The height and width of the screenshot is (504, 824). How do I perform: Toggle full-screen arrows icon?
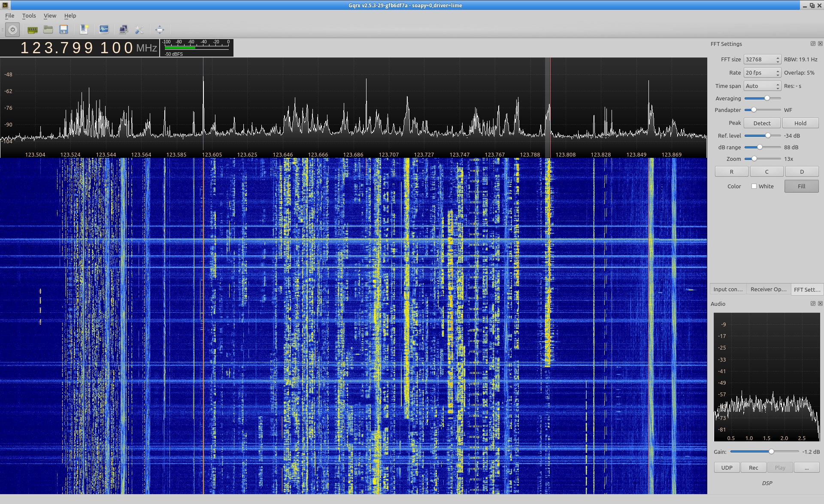pos(160,30)
